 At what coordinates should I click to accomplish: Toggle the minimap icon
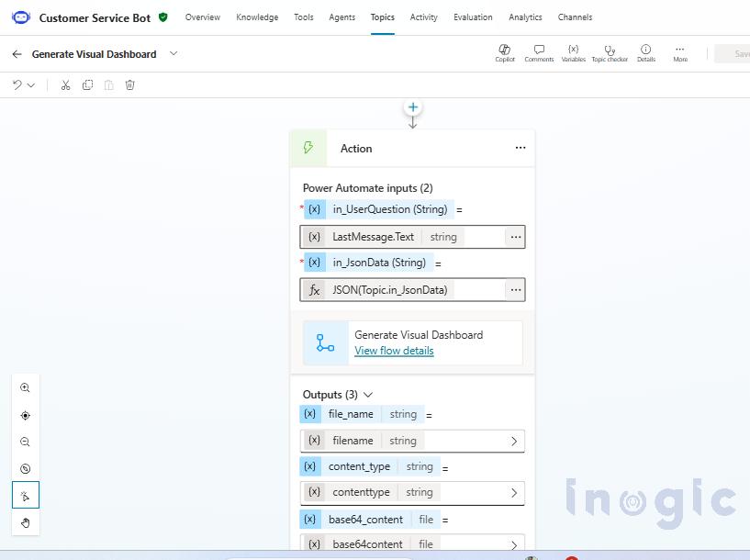(x=26, y=469)
